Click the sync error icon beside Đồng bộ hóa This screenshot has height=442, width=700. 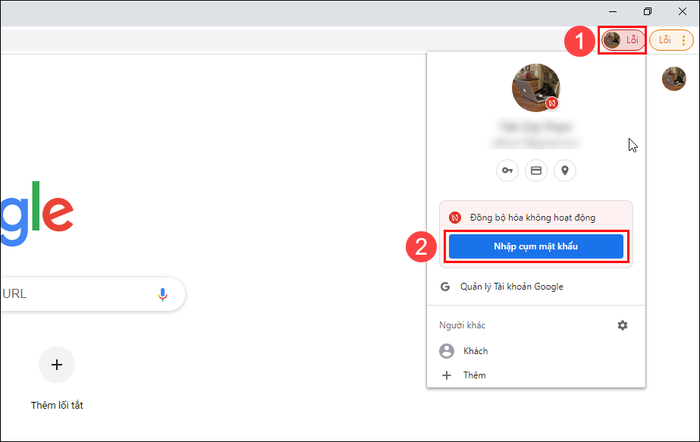tap(455, 217)
